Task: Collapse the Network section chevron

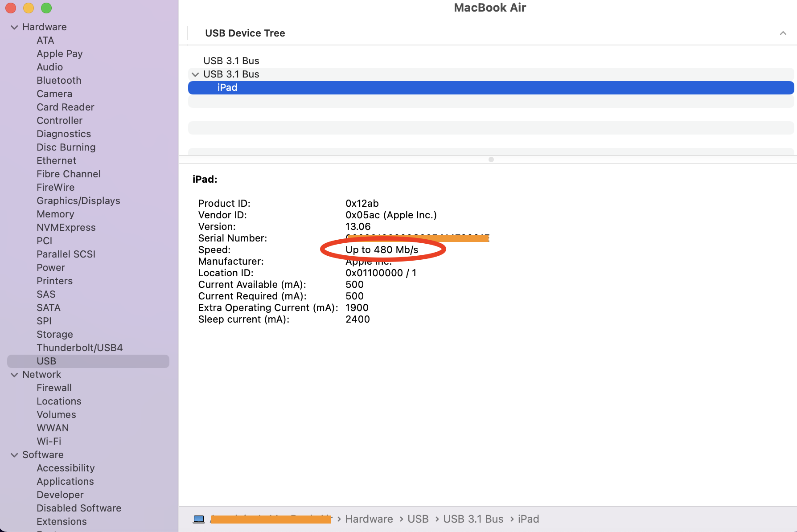Action: pos(14,375)
